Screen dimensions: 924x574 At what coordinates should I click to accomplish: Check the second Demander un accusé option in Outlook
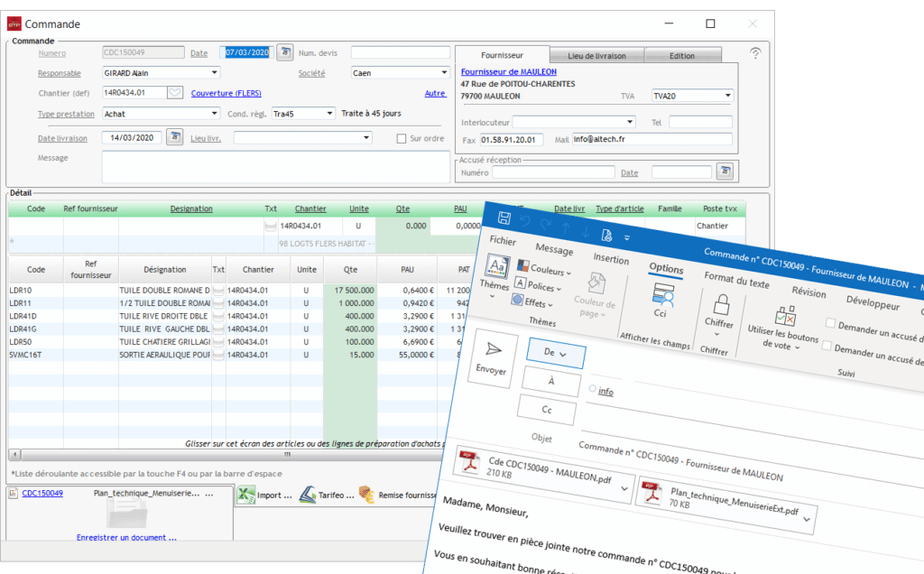pos(827,346)
